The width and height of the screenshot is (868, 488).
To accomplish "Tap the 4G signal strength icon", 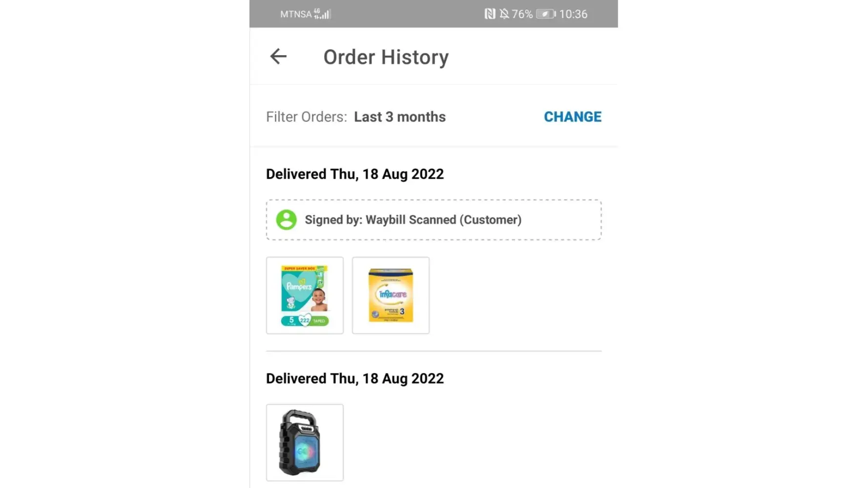I will (x=322, y=14).
